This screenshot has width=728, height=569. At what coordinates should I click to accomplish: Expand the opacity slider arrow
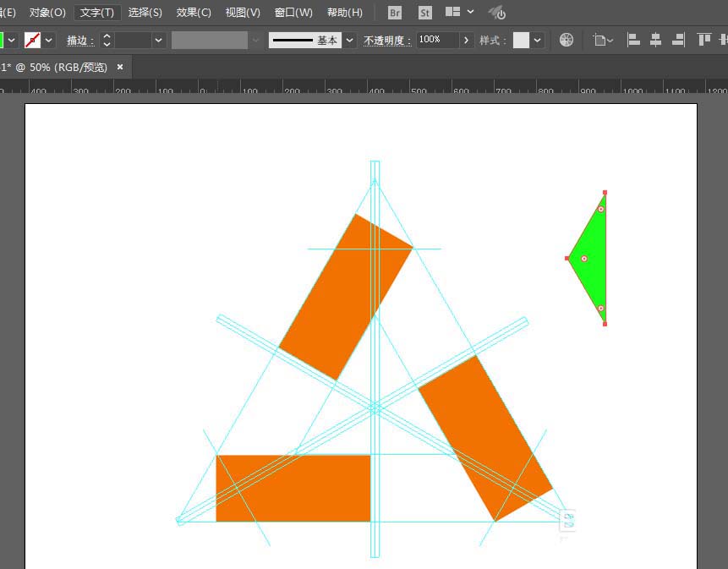tap(466, 41)
